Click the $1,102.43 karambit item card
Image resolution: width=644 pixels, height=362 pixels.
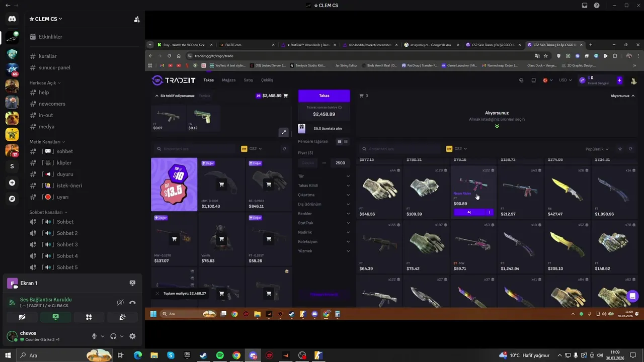(x=221, y=185)
